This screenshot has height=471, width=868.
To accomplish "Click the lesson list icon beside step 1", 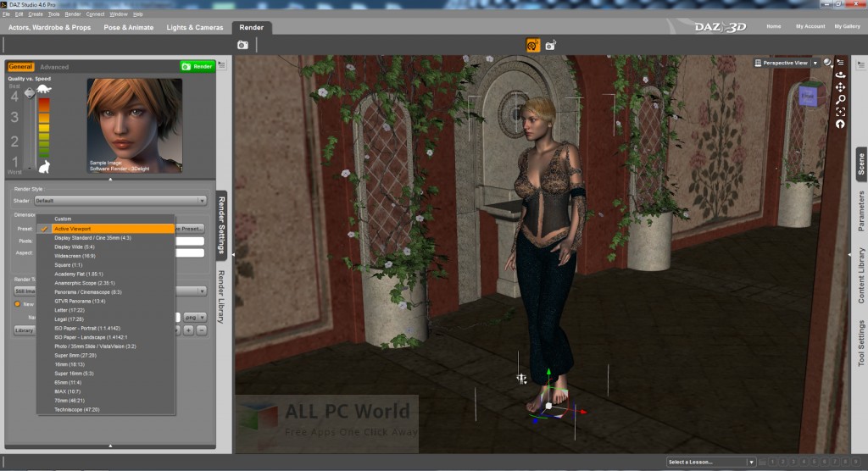I will [x=762, y=462].
